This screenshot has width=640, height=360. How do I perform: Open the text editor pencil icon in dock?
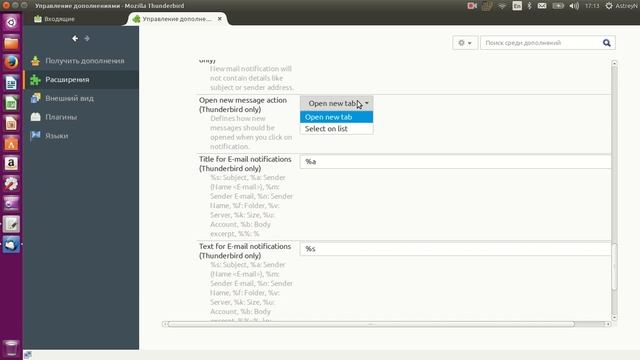pos(11,224)
